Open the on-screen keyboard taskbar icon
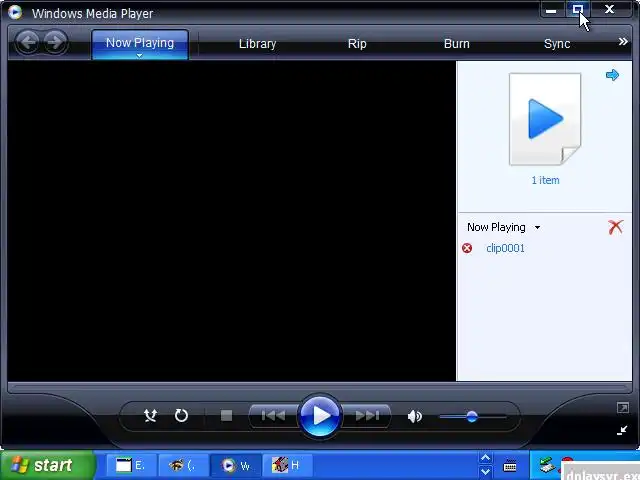 click(510, 465)
